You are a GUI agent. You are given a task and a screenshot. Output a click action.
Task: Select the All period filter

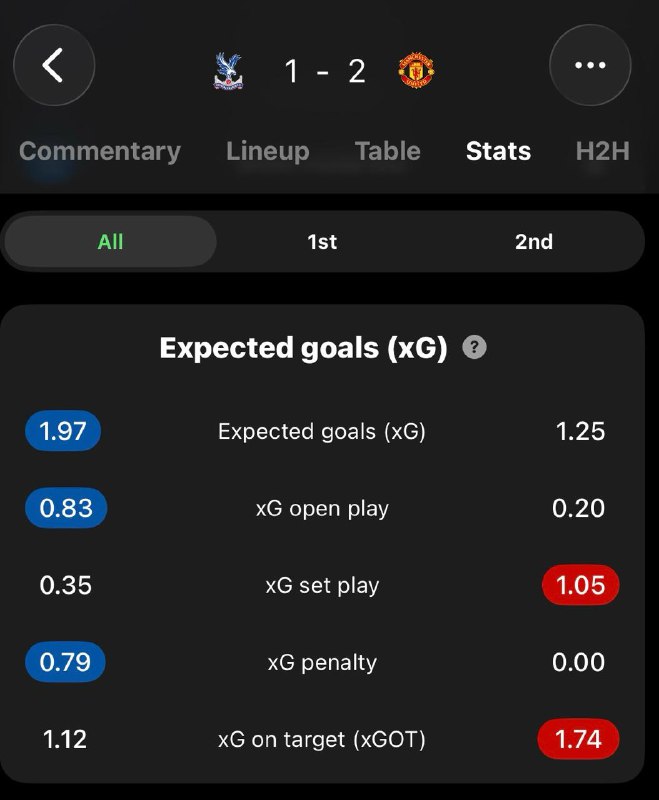(111, 241)
